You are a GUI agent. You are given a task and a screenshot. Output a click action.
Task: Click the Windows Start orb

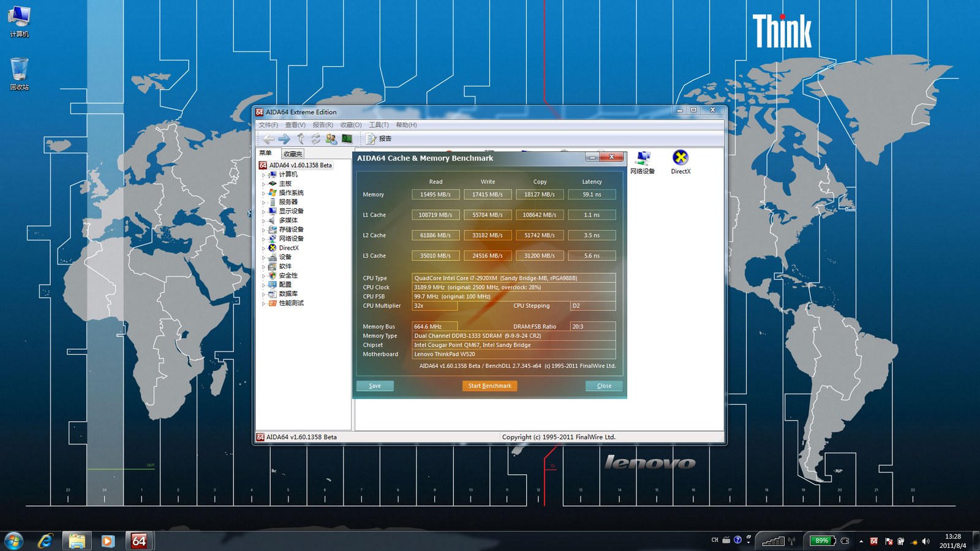tap(13, 541)
